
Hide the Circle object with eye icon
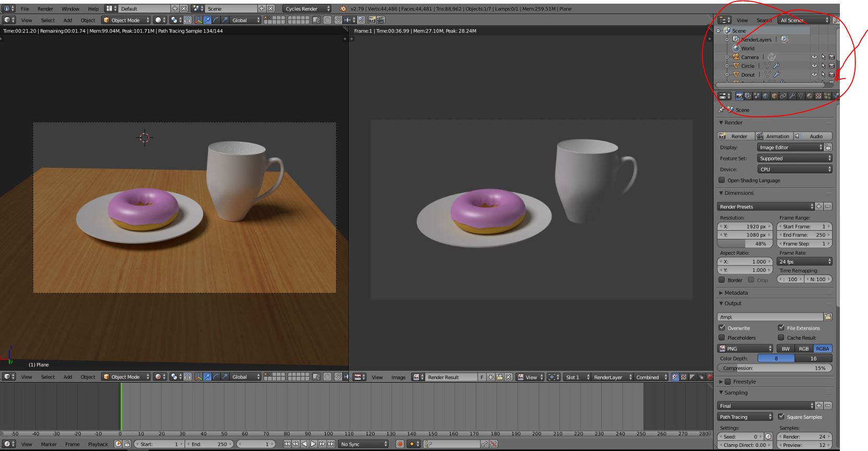[x=814, y=66]
